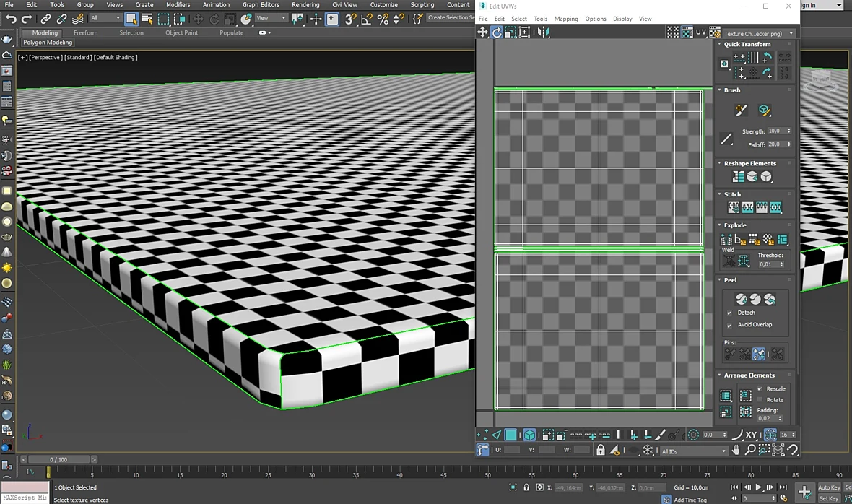The height and width of the screenshot is (504, 852).
Task: Click the Set Key button
Action: click(x=829, y=498)
